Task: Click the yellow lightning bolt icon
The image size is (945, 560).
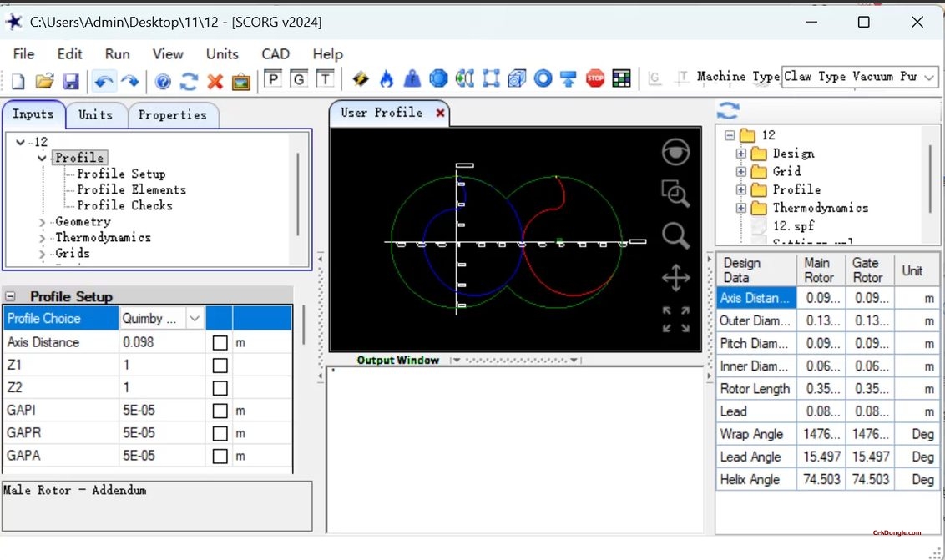Action: click(361, 78)
